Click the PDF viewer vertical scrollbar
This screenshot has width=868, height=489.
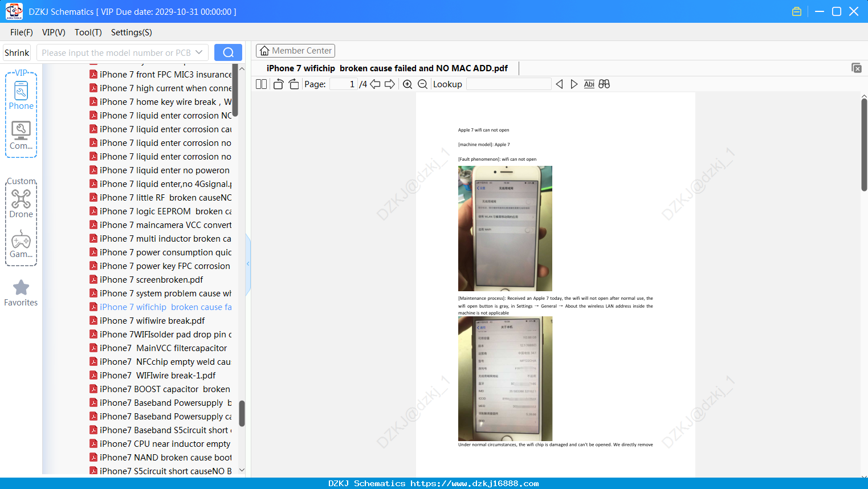click(x=864, y=145)
